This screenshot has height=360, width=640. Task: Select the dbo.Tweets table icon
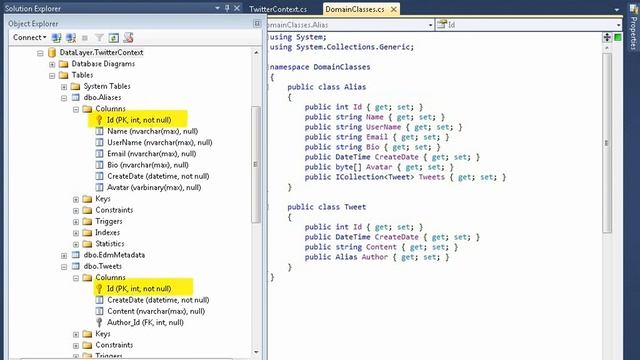click(76, 266)
